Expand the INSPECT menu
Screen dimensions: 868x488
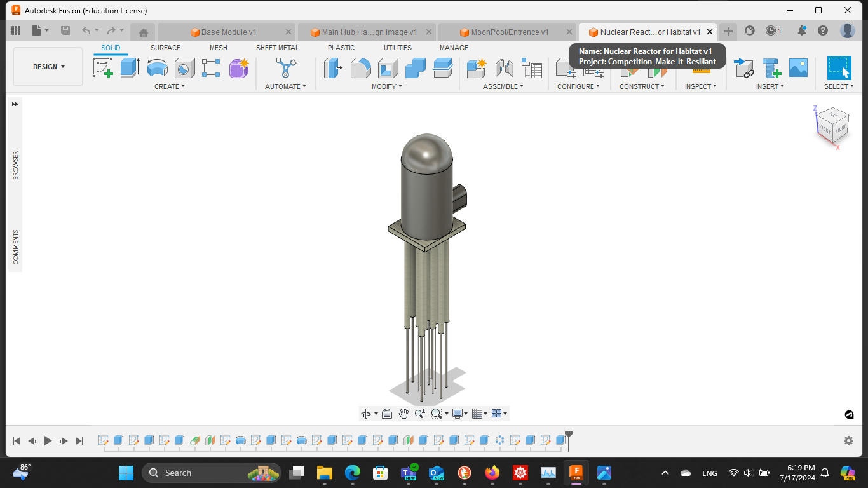(x=700, y=86)
